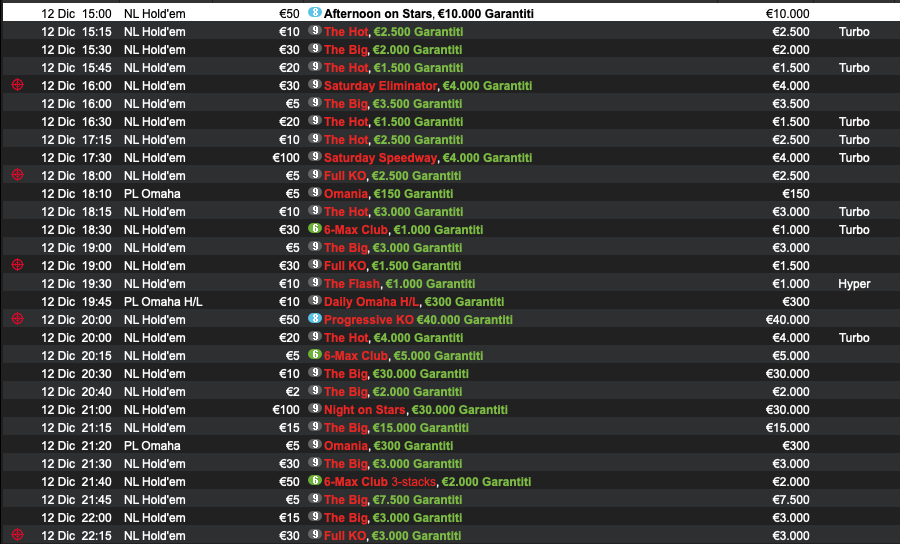Click the blue 8-max badge on Progressive KO
Screen dimensions: 900x544
click(315, 318)
